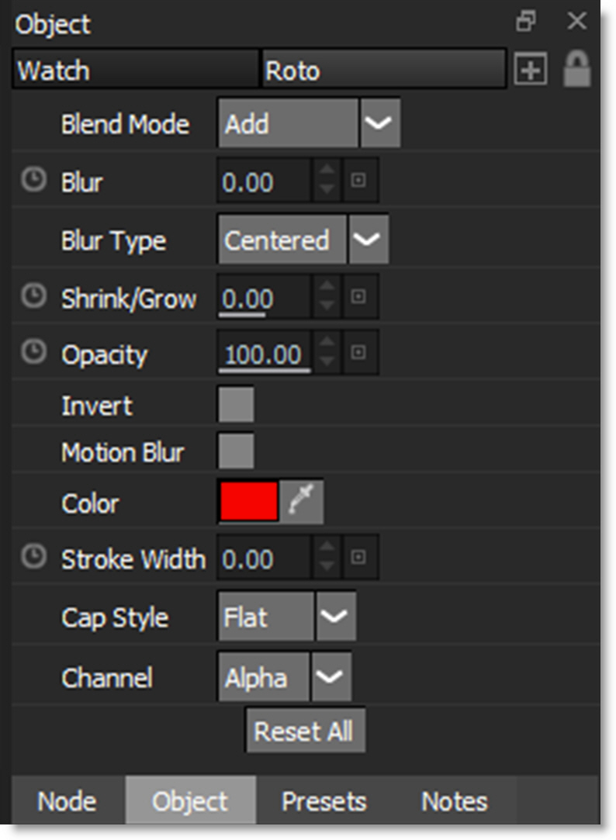The image size is (616, 840).
Task: Select the Roto header button
Action: coord(383,71)
